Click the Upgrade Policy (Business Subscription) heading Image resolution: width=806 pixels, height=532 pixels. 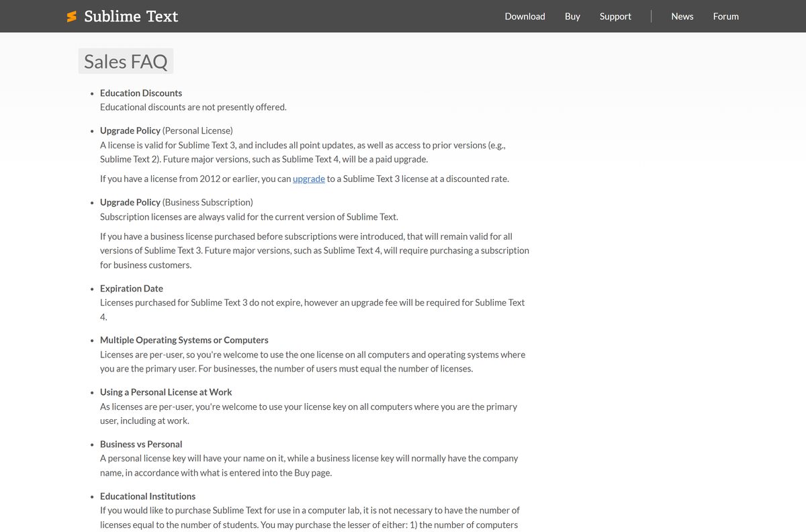coord(177,202)
